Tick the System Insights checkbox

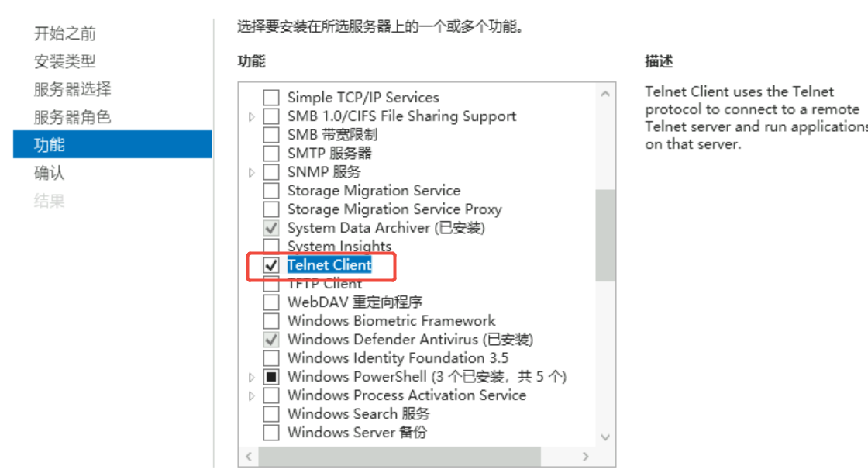click(x=271, y=247)
